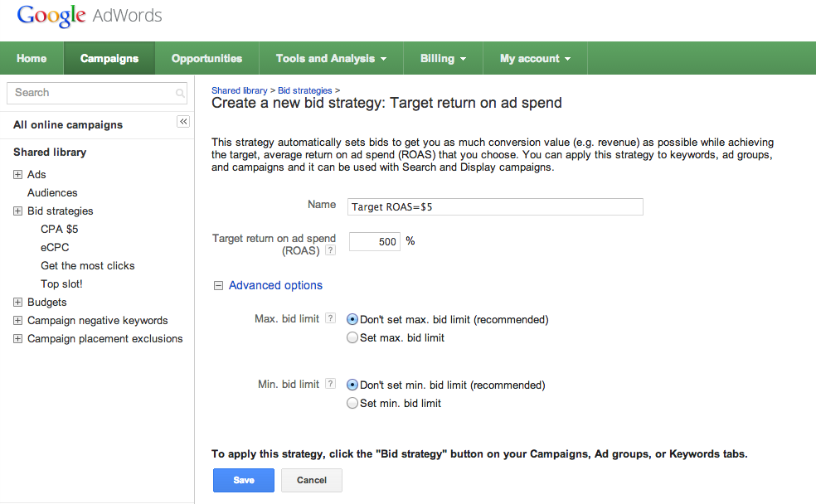Open the Shared library breadcrumb link
This screenshot has width=816, height=504.
point(240,90)
